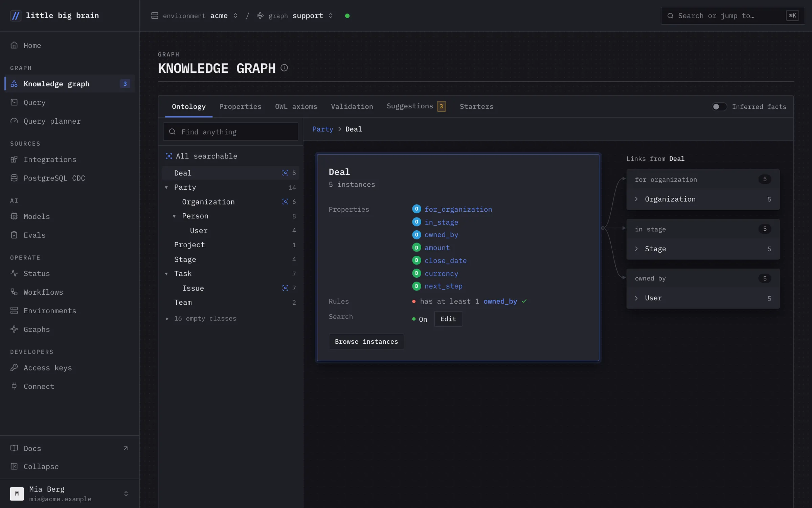Open Models from the AI section
The width and height of the screenshot is (812, 508).
(x=37, y=216)
